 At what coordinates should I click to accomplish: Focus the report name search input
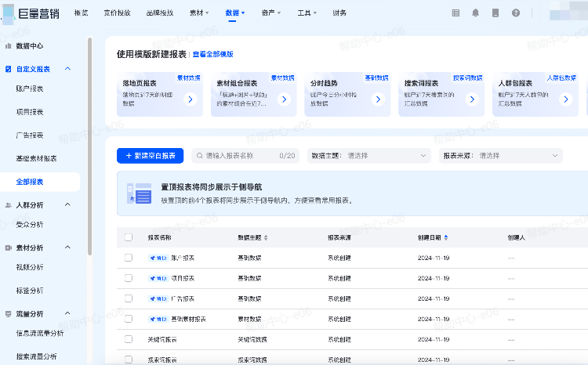tap(245, 156)
